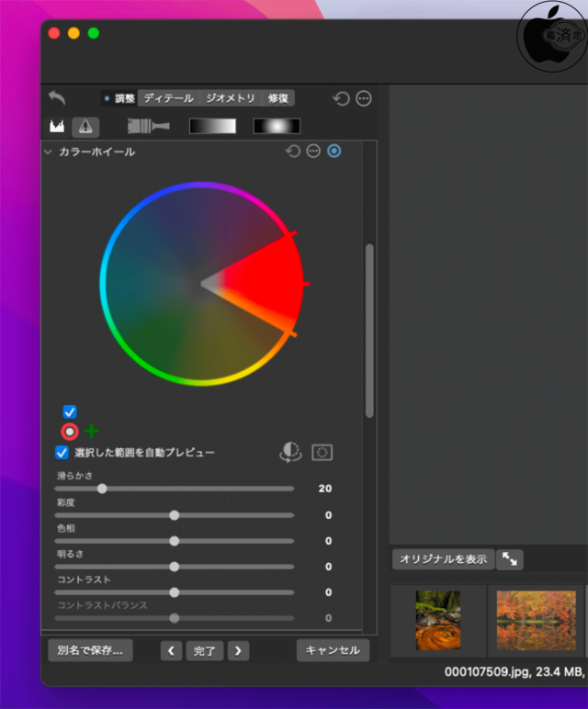Click the 別名で保存... button
The image size is (588, 709).
(x=90, y=650)
